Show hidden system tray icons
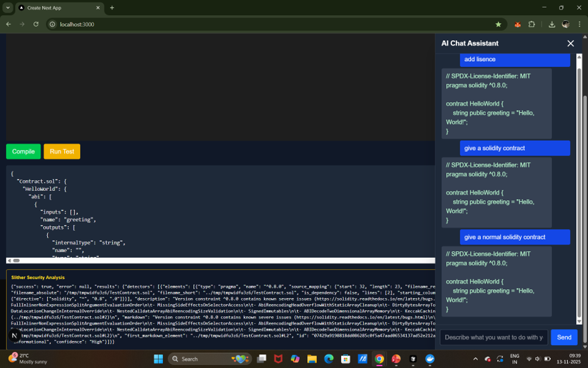The width and height of the screenshot is (588, 368). (x=475, y=359)
